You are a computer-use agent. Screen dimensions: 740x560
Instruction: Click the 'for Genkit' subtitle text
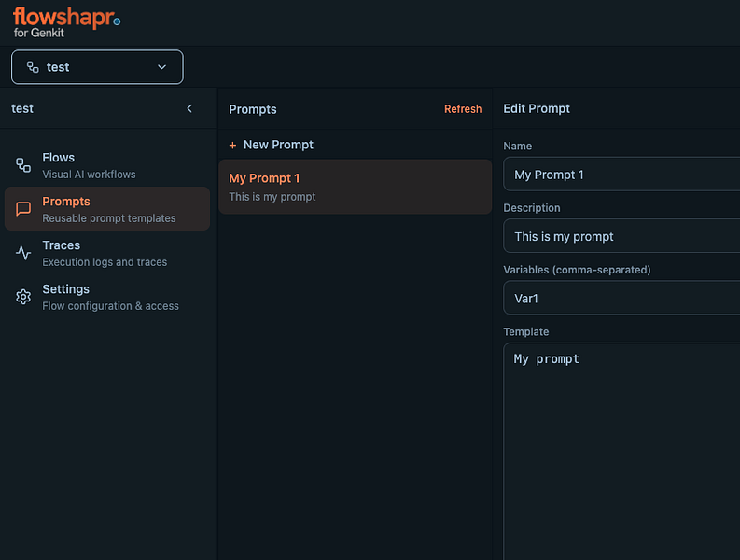point(38,33)
